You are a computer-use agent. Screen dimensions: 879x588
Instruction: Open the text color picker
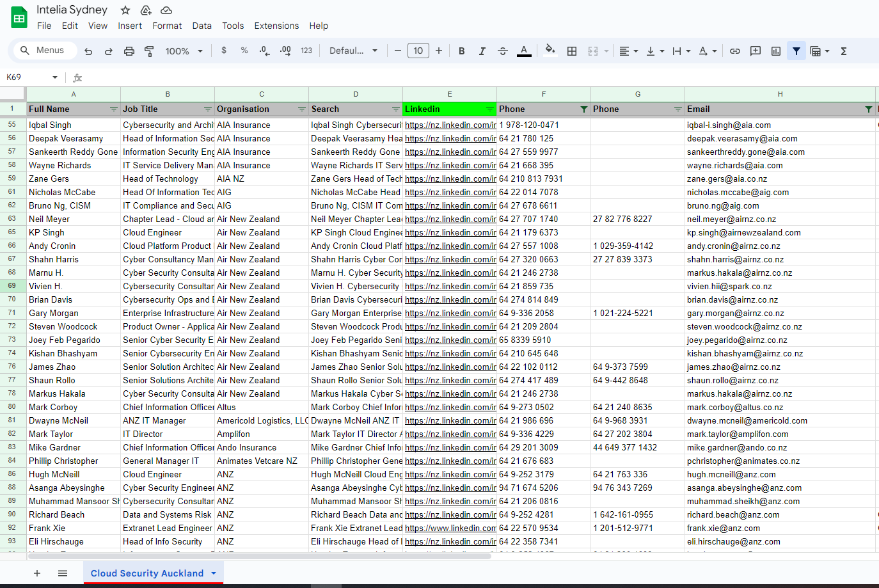tap(524, 51)
